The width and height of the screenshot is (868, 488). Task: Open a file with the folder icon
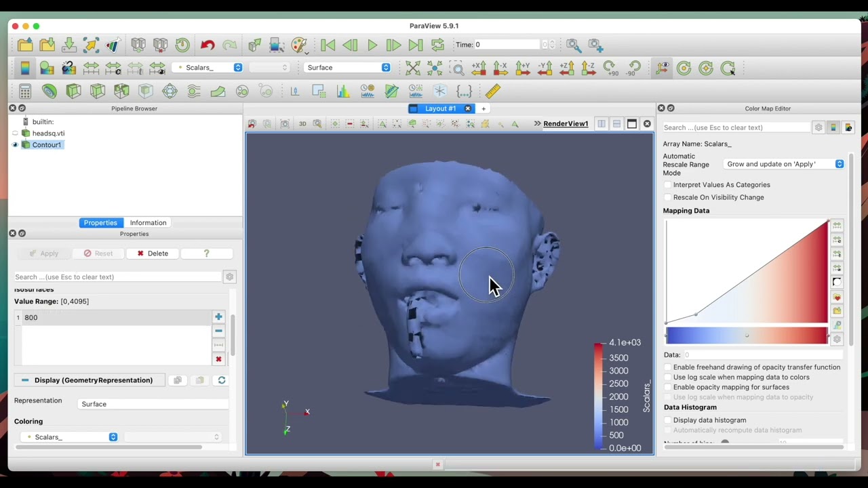25,45
